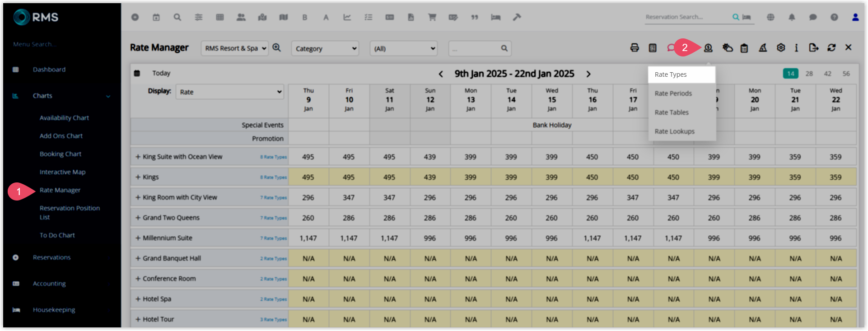The image size is (868, 331).
Task: Click the export file icon in Rate Manager
Action: [x=813, y=47]
